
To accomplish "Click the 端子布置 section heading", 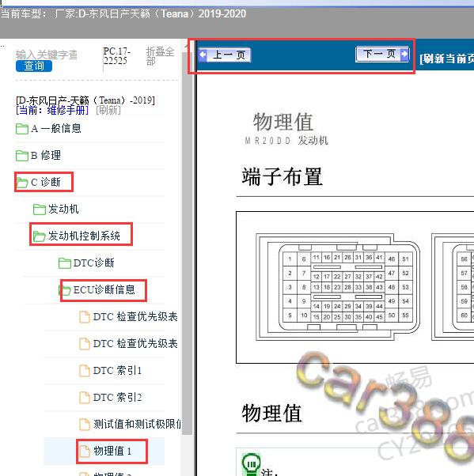I will [x=282, y=176].
